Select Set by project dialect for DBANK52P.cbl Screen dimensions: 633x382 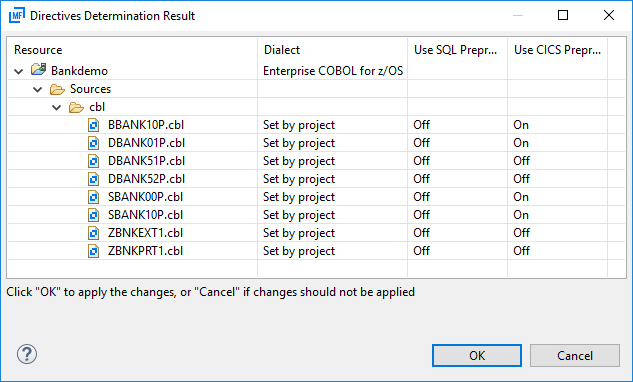(299, 179)
